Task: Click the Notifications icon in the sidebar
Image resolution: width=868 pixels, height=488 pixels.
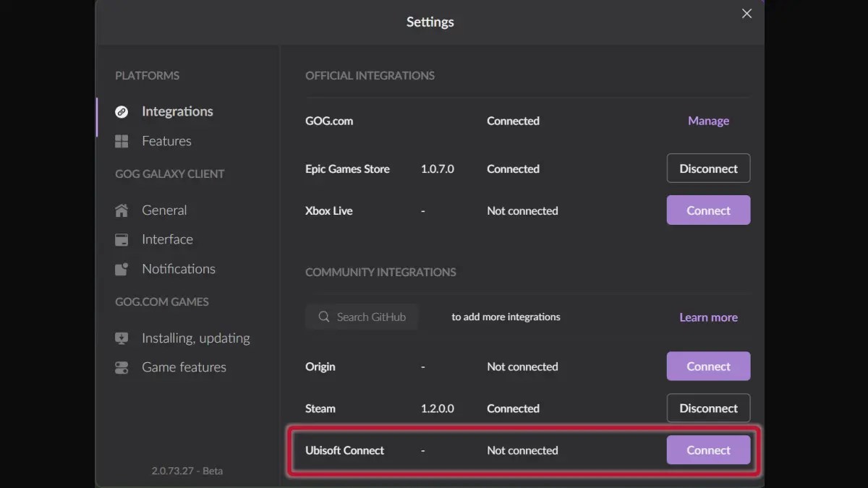Action: coord(123,268)
